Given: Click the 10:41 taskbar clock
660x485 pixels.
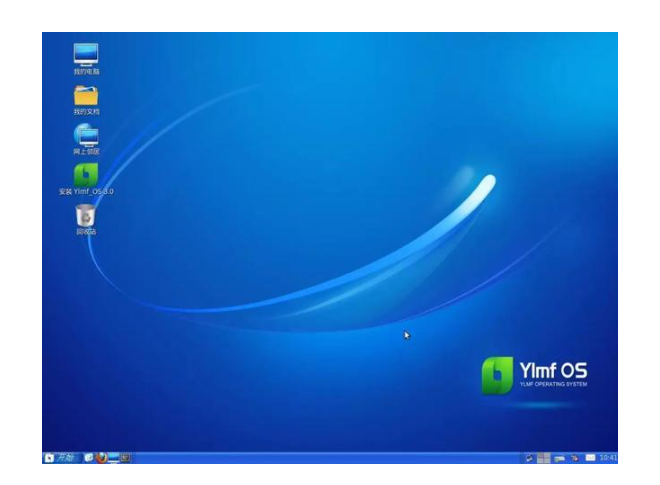Looking at the screenshot, I should click(x=608, y=457).
